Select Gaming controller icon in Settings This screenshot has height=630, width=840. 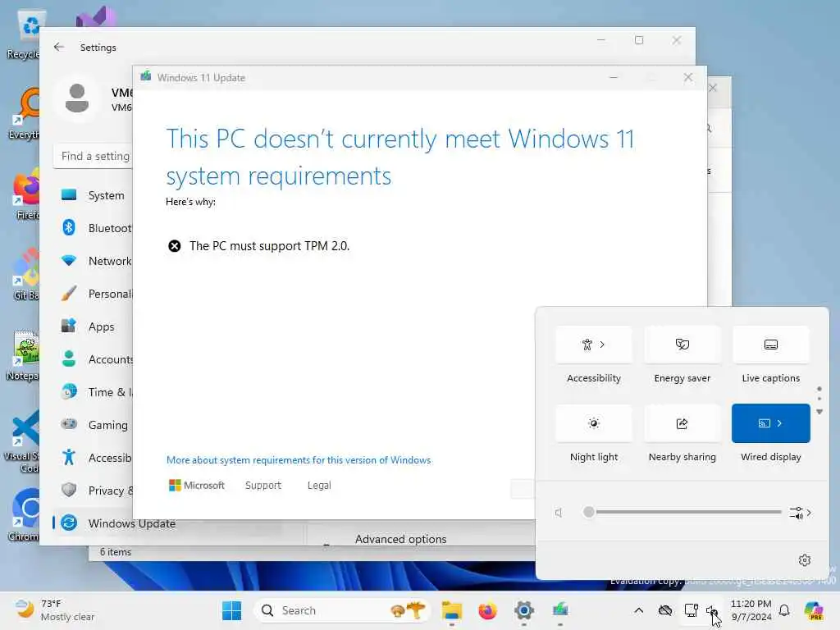pyautogui.click(x=69, y=424)
